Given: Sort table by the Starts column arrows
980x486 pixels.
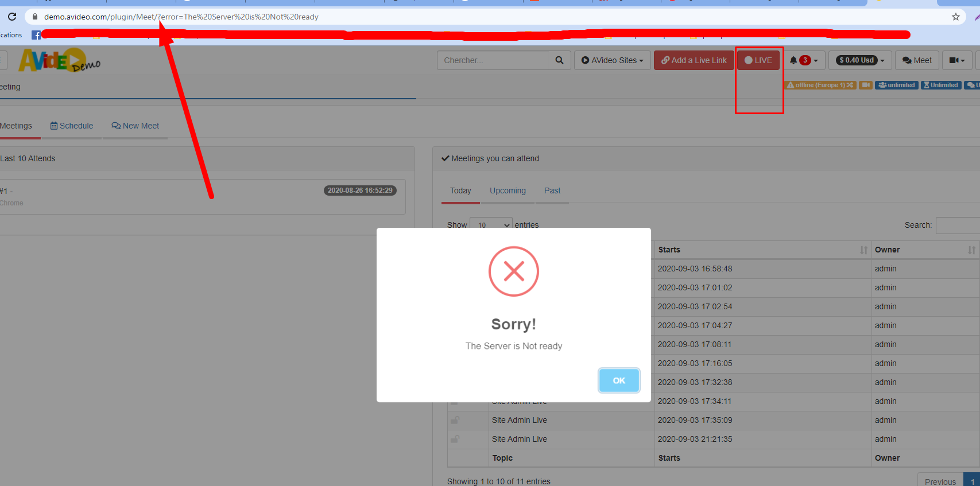Looking at the screenshot, I should 863,250.
